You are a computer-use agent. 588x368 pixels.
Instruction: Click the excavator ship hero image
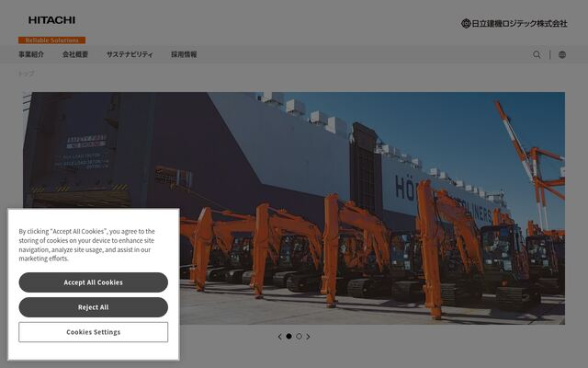point(294,209)
